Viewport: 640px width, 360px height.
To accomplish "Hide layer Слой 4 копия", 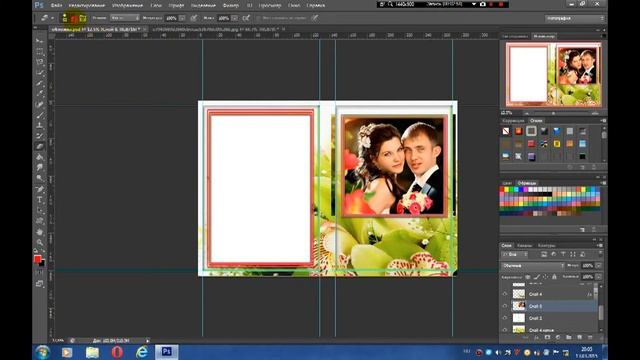I will (x=505, y=329).
